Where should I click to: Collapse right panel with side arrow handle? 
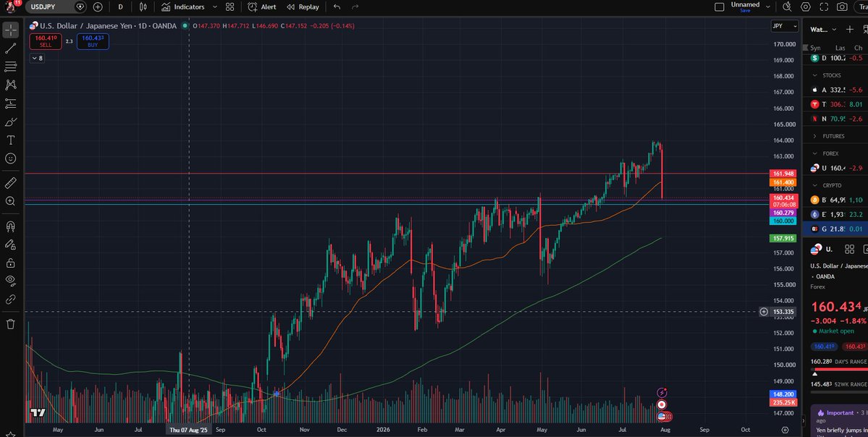pyautogui.click(x=804, y=422)
